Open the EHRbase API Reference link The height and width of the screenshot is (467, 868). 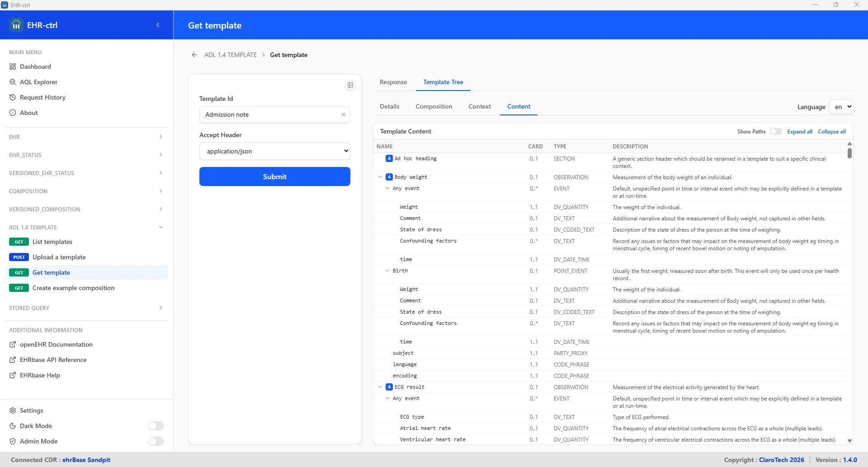(x=53, y=360)
